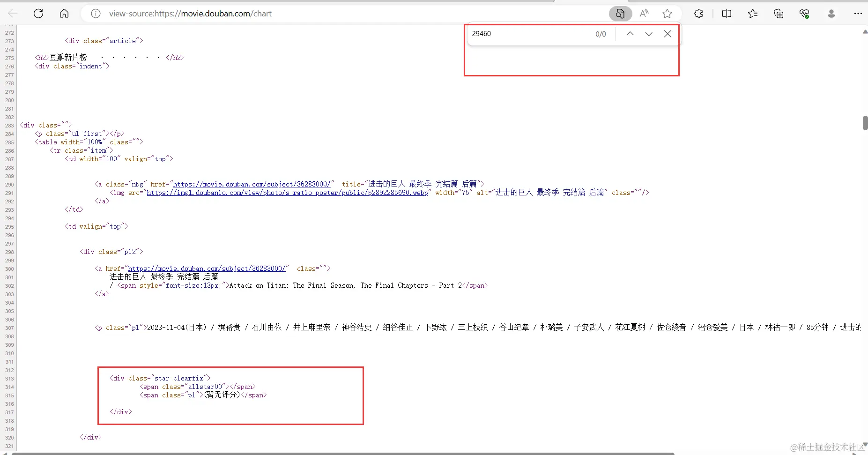Viewport: 868px width, 455px height.
Task: Open Read Aloud from address bar
Action: click(644, 14)
